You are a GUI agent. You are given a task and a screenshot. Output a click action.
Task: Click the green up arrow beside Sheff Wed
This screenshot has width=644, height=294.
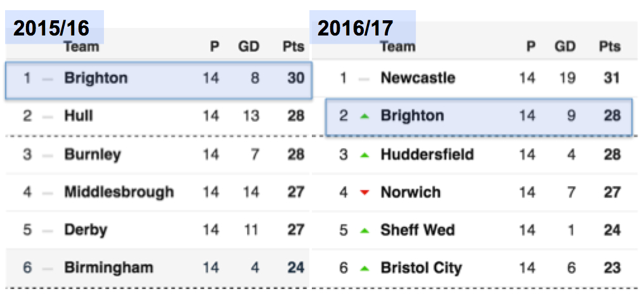pyautogui.click(x=364, y=231)
